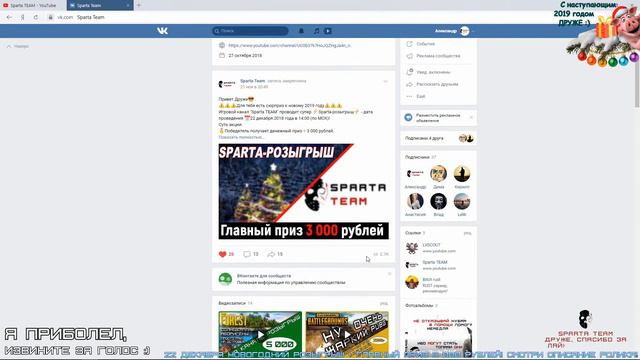Open a new browser tab with plus
The image size is (640, 360).
(x=139, y=5)
